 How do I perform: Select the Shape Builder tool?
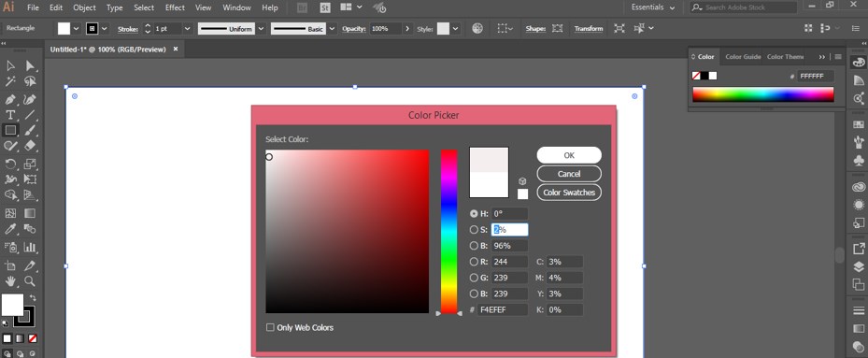(x=10, y=195)
